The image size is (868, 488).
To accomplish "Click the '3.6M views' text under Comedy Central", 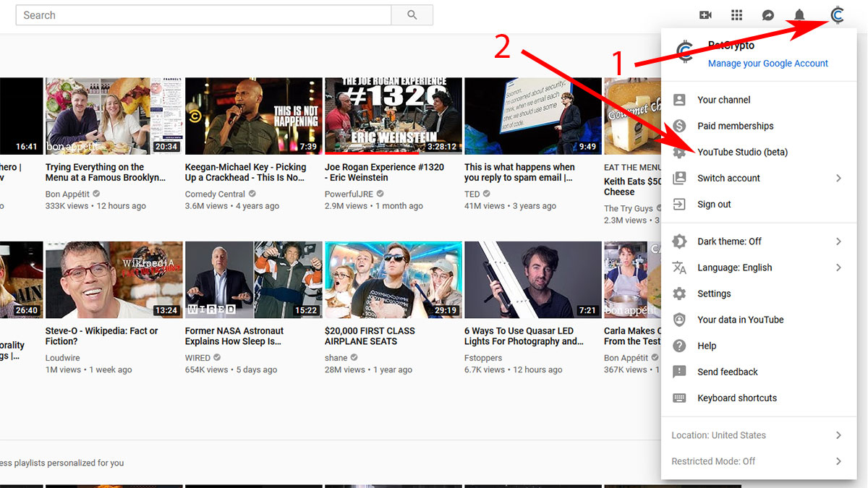I will pos(206,206).
